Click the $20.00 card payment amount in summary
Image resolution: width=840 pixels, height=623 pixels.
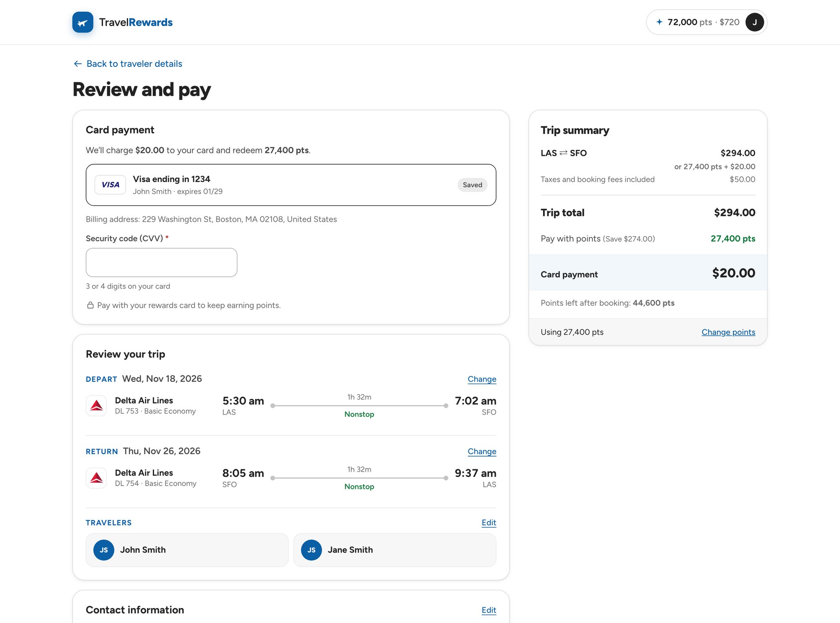click(733, 273)
